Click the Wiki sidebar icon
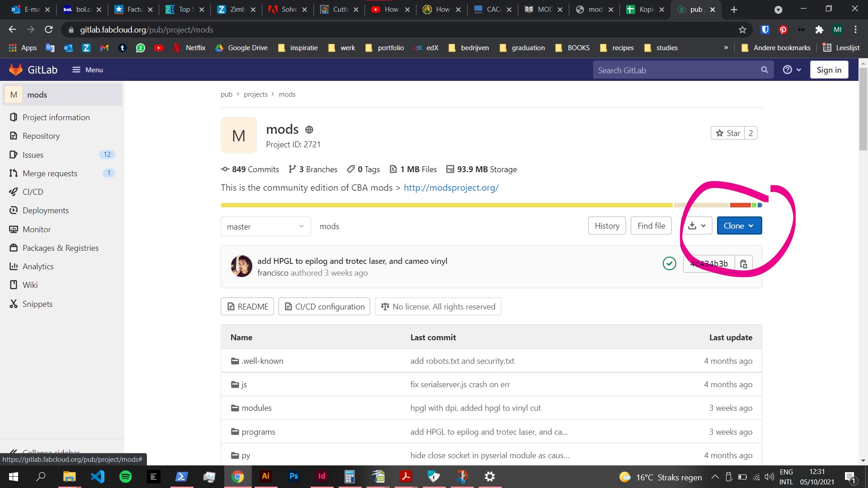This screenshot has width=868, height=488. pyautogui.click(x=14, y=285)
